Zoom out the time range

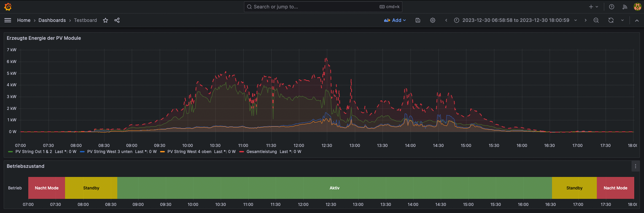click(596, 20)
